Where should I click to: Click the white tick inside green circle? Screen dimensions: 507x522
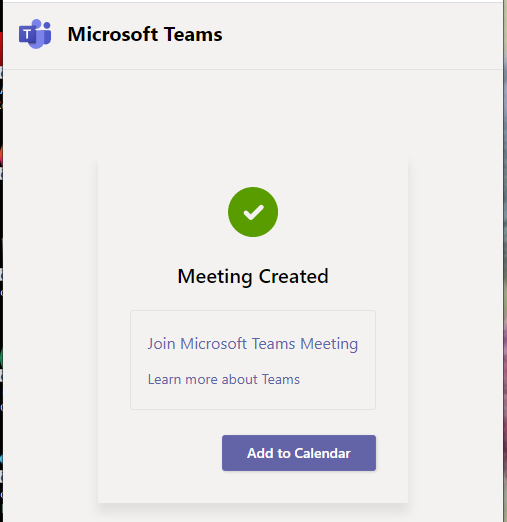pos(254,212)
